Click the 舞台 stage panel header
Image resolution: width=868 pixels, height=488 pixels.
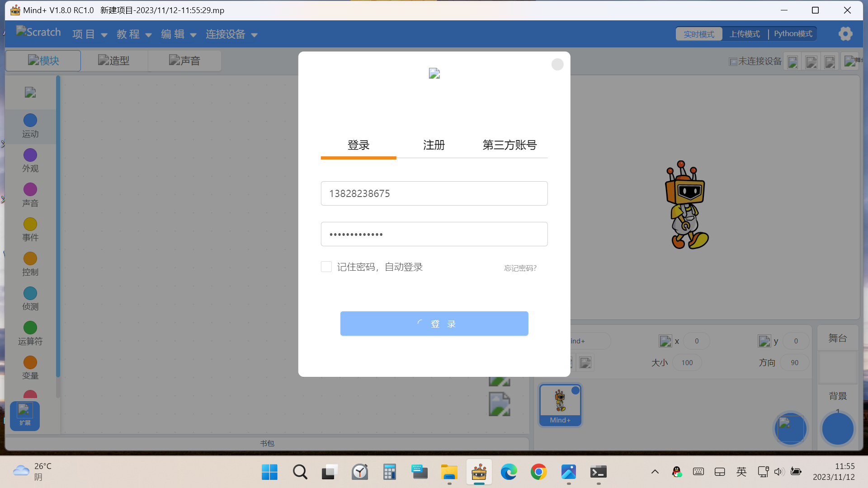tap(837, 338)
